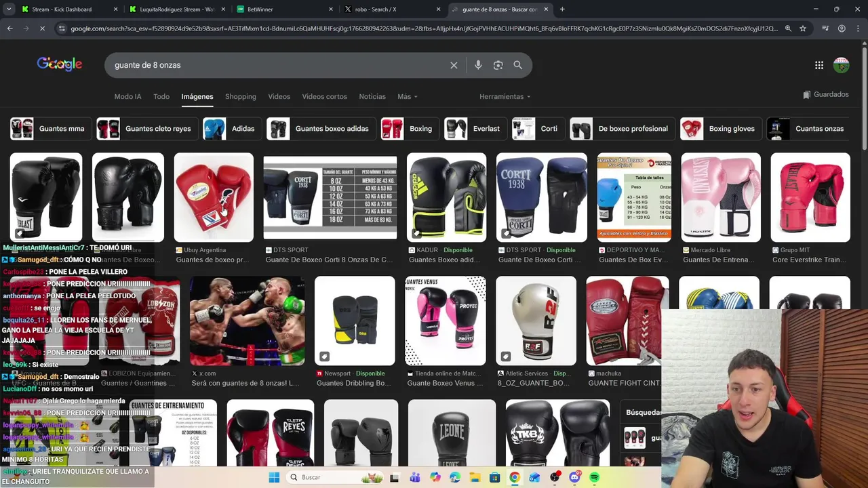
Task: Open Microsoft Teams from the taskbar
Action: [414, 477]
